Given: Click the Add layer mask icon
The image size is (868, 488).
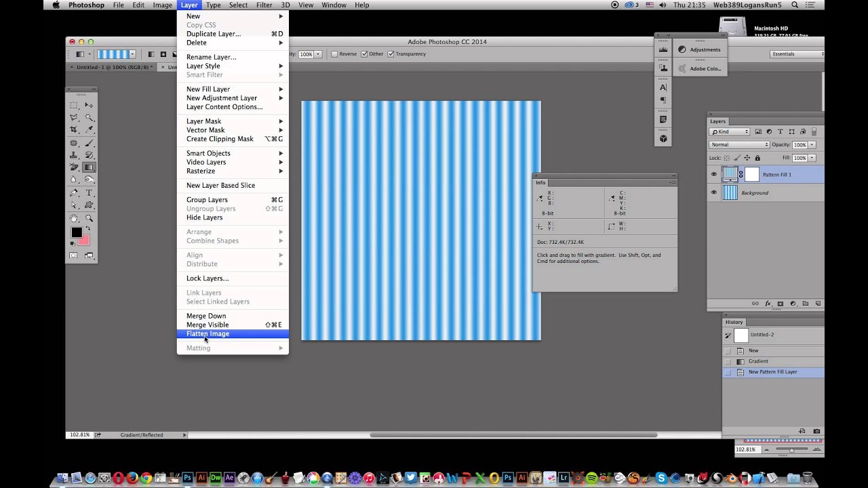Looking at the screenshot, I should [781, 304].
